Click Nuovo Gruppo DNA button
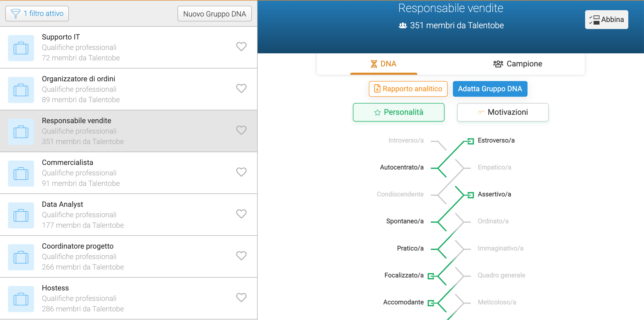The width and height of the screenshot is (644, 320). (214, 14)
